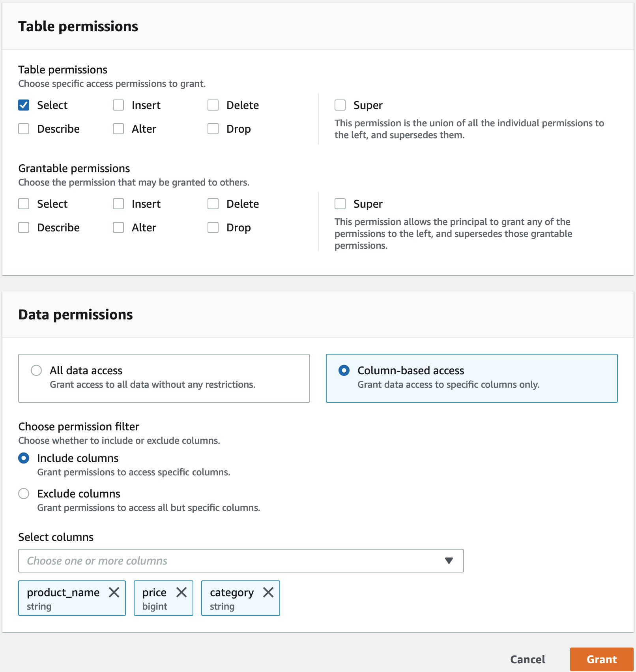This screenshot has height=672, width=636.
Task: Remove the category column chip
Action: [x=269, y=592]
